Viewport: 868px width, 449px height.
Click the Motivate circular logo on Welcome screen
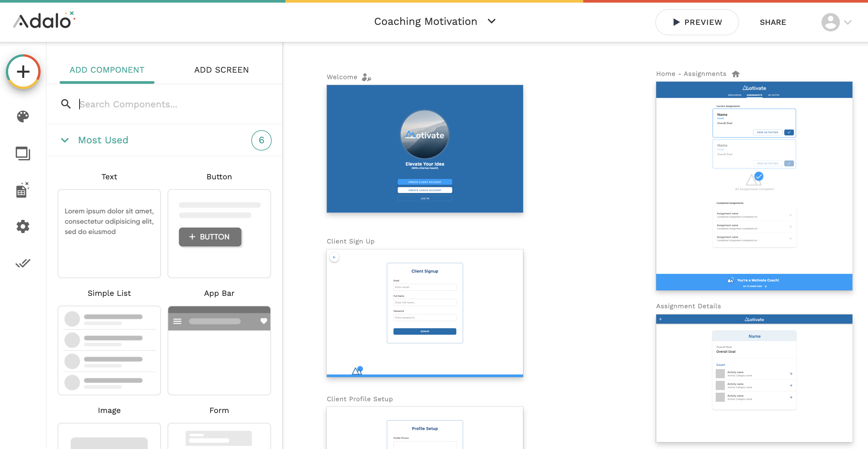click(425, 135)
